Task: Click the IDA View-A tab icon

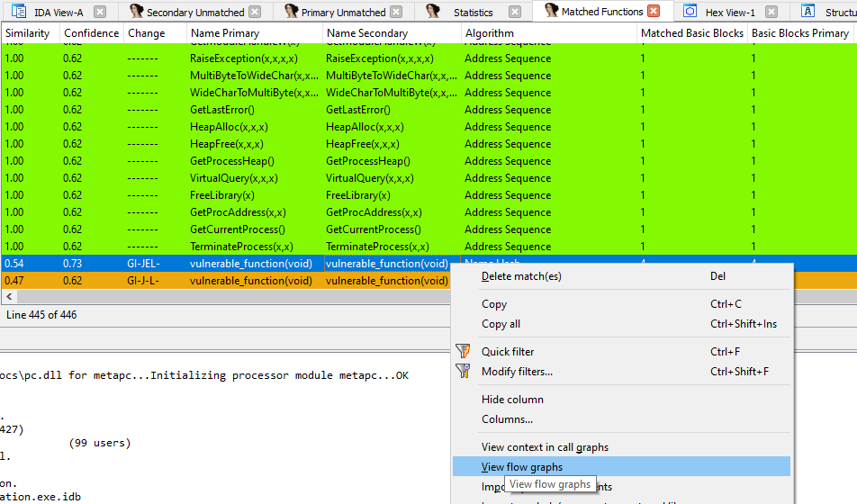Action: pos(17,12)
